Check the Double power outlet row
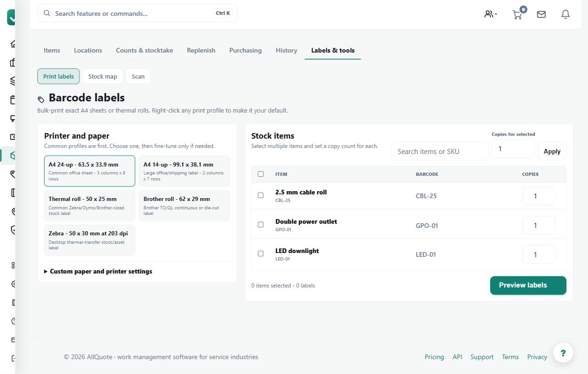Viewport: 588px width, 374px height. (261, 225)
